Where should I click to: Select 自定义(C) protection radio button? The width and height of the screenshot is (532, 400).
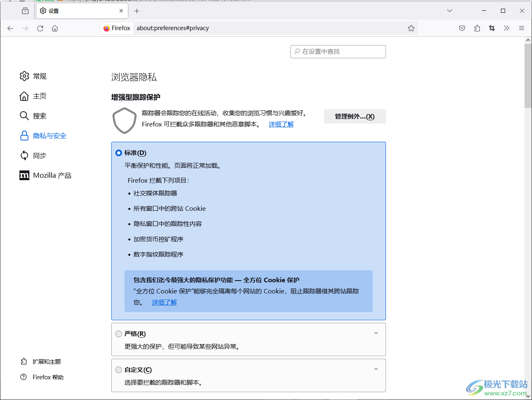(119, 370)
